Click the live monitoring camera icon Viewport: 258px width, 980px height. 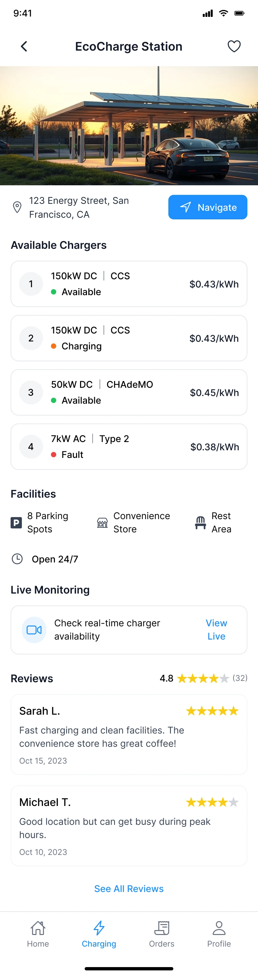pyautogui.click(x=34, y=630)
